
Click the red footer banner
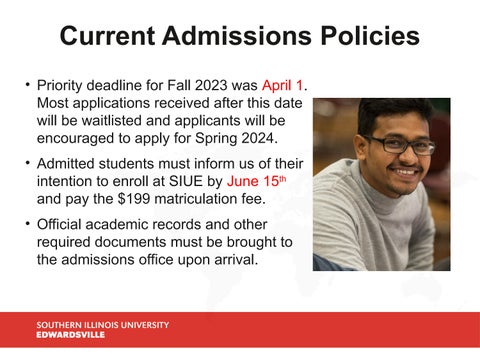coord(240,330)
